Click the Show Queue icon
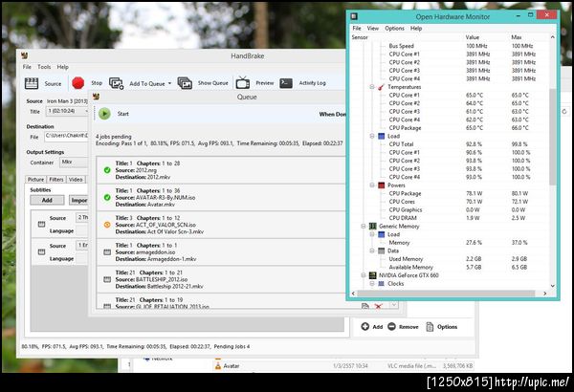Screen dimensions: 574x392 pyautogui.click(x=185, y=83)
